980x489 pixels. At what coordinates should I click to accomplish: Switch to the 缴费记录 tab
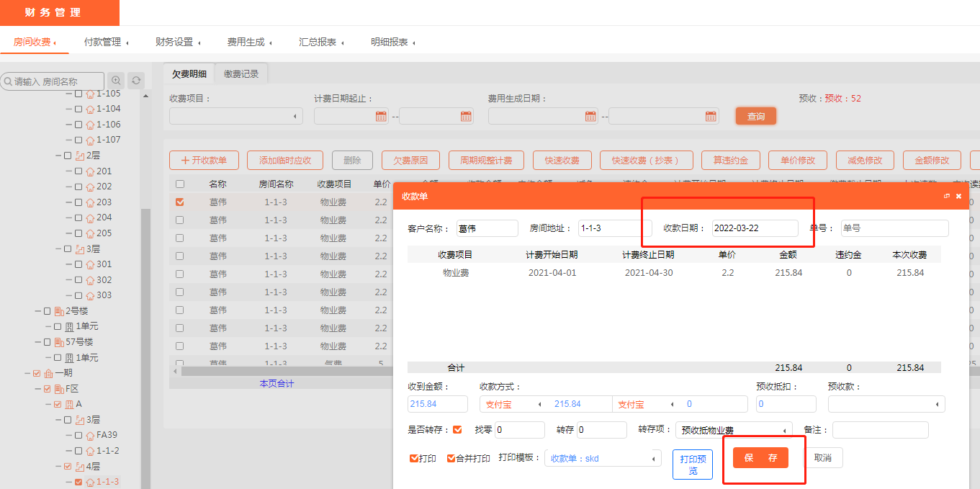(x=241, y=73)
